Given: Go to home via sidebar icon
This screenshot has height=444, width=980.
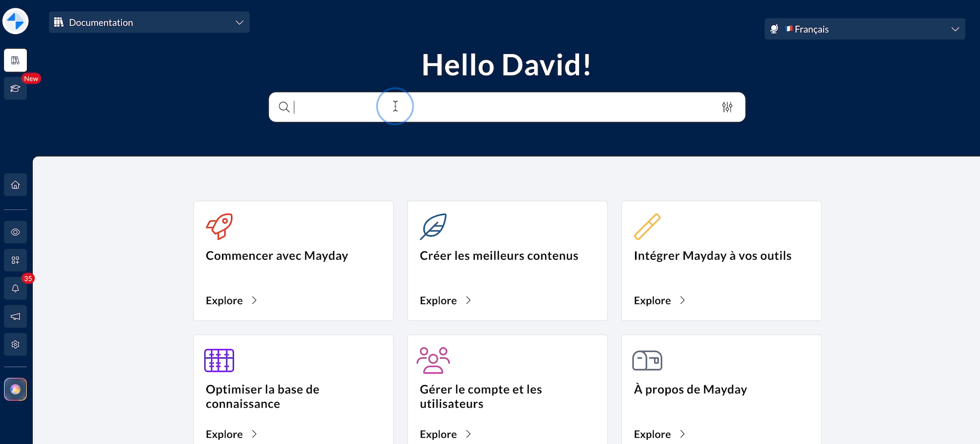Looking at the screenshot, I should pyautogui.click(x=16, y=185).
